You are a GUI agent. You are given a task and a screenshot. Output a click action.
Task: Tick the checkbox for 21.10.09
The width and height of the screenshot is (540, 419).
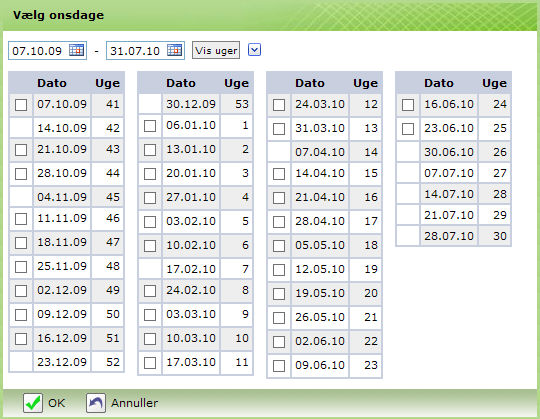pos(21,150)
